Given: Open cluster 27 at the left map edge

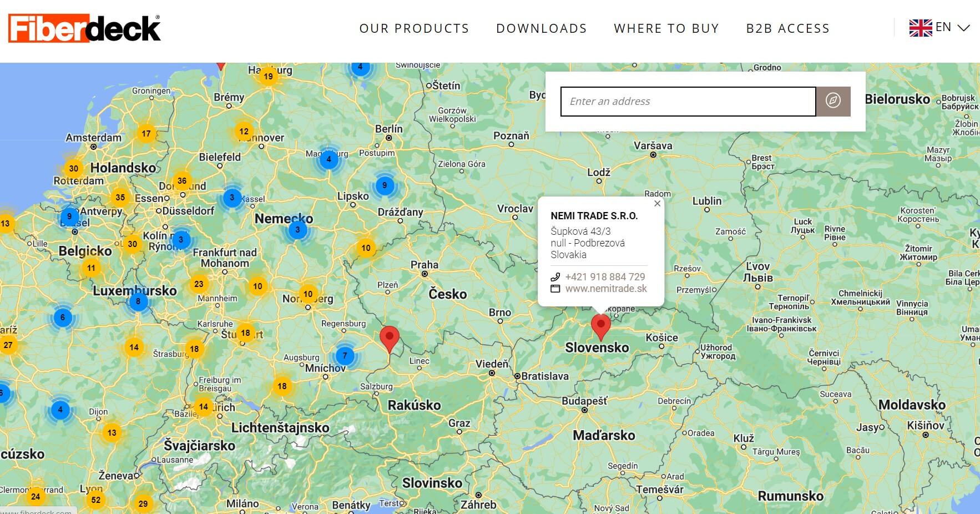Looking at the screenshot, I should [x=8, y=345].
